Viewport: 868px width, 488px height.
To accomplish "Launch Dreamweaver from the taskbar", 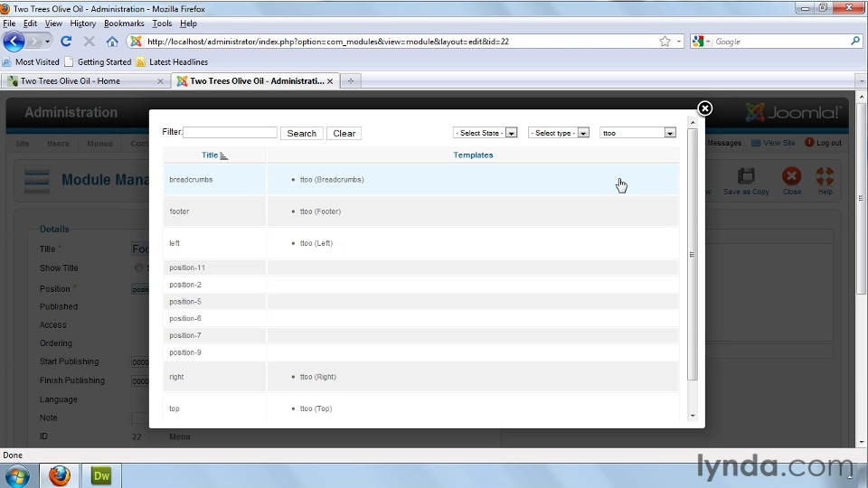I will point(101,474).
